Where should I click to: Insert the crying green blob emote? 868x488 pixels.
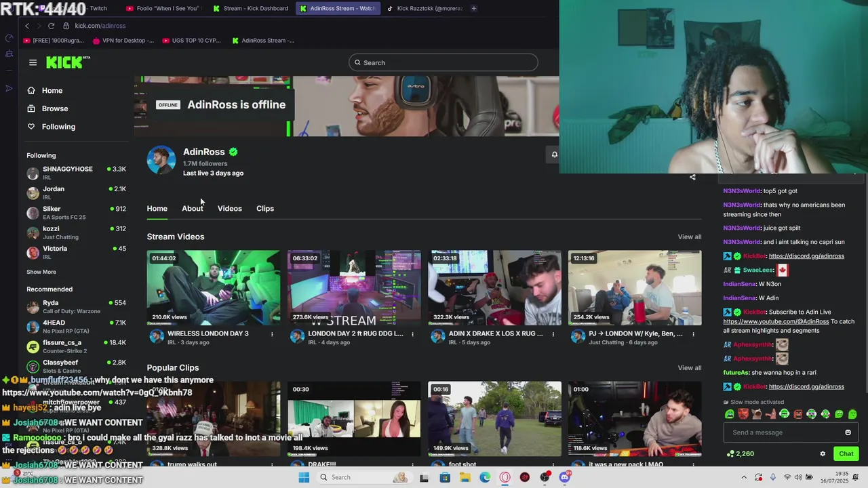pos(730,414)
